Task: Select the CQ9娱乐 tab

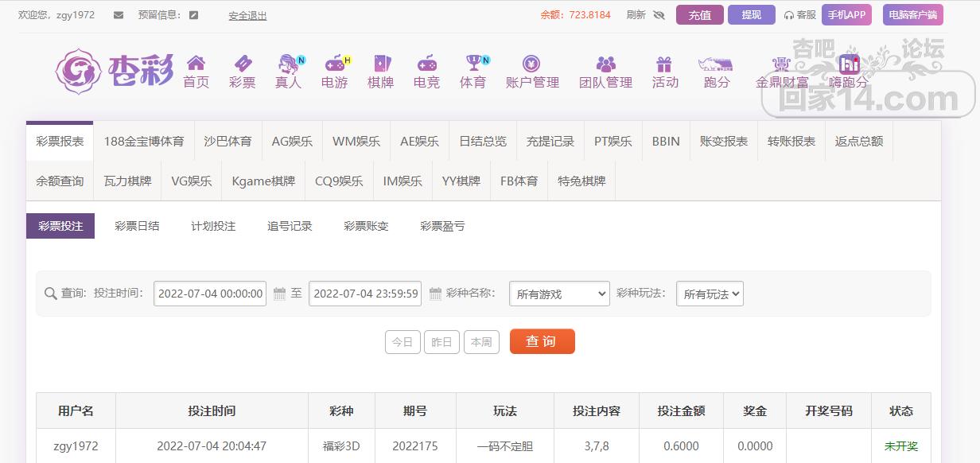Action: coord(339,181)
